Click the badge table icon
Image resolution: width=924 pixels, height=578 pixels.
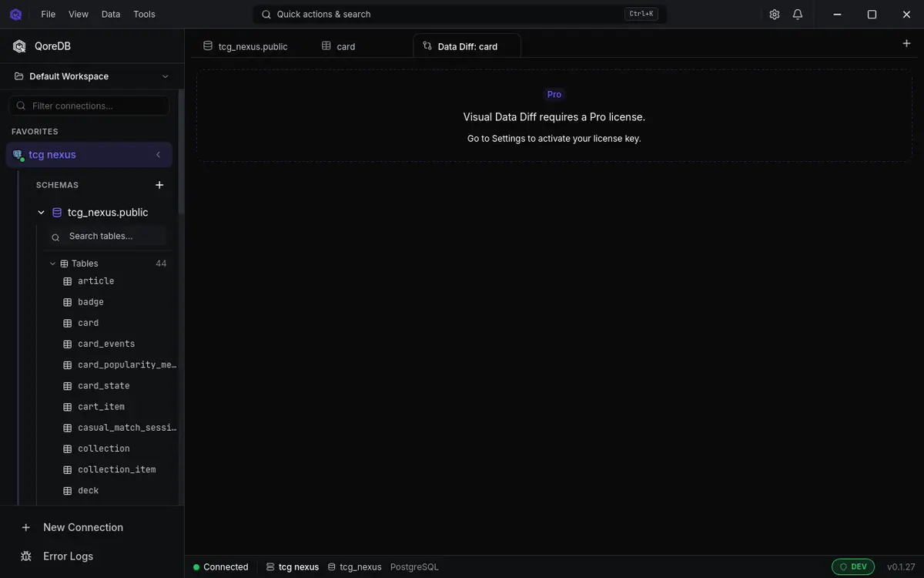click(68, 302)
